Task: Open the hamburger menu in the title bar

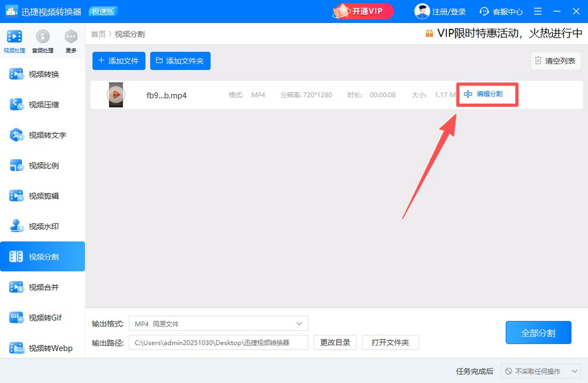Action: [x=538, y=11]
